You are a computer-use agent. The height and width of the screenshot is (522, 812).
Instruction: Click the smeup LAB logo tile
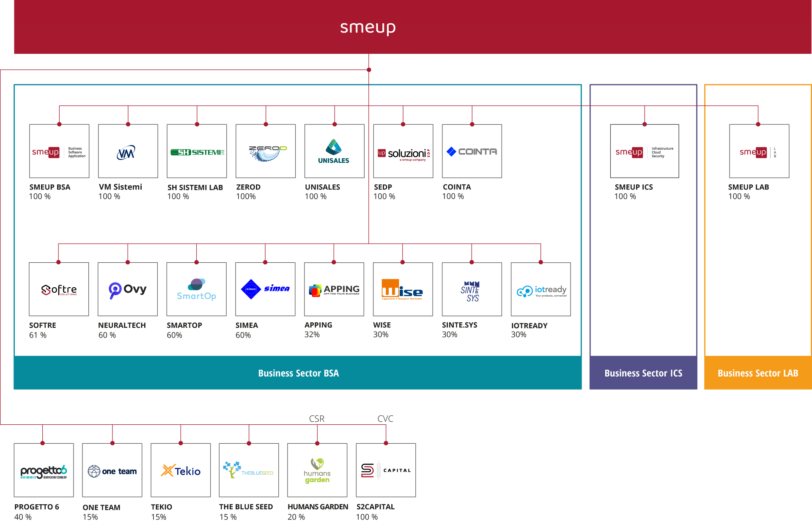pos(759,151)
